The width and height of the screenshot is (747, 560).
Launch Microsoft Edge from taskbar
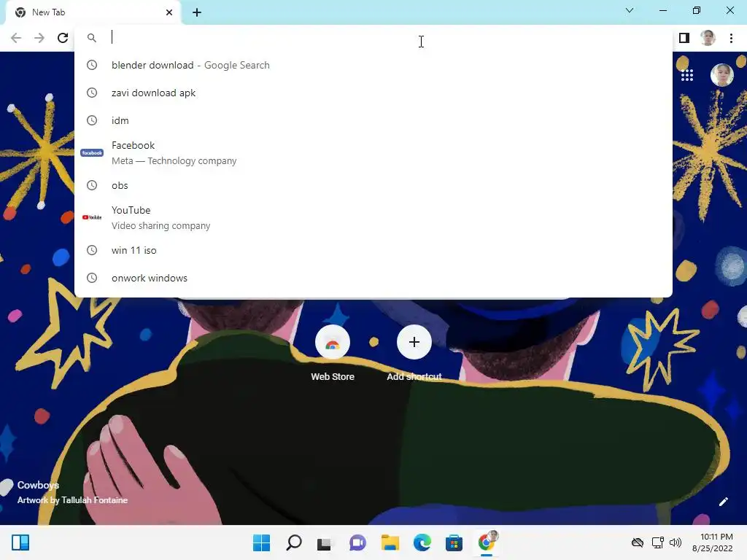tap(422, 542)
